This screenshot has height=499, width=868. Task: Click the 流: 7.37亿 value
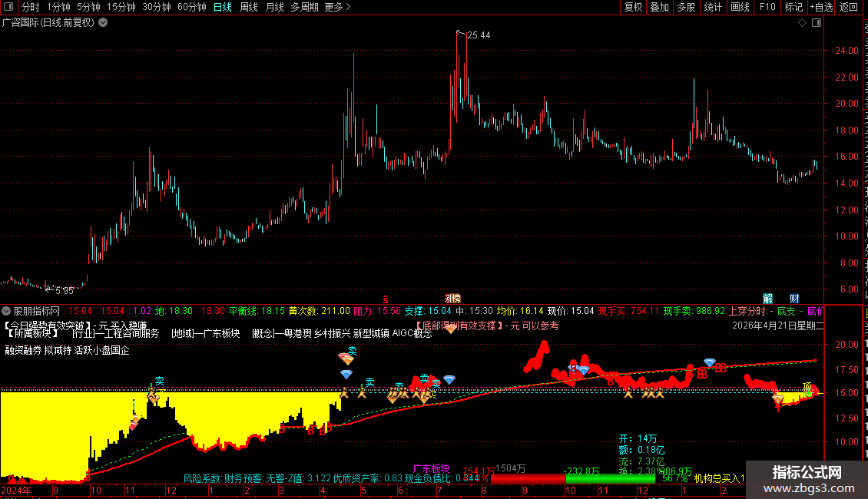(641, 461)
